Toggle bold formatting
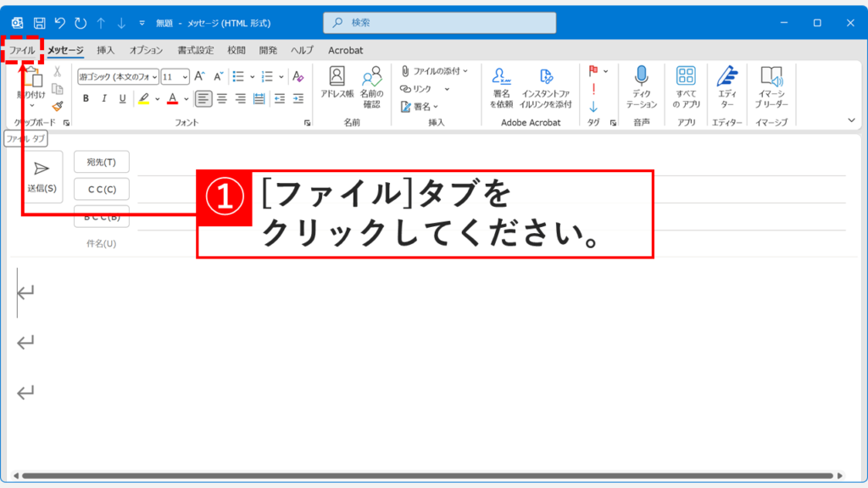The height and width of the screenshot is (488, 868). (x=86, y=99)
